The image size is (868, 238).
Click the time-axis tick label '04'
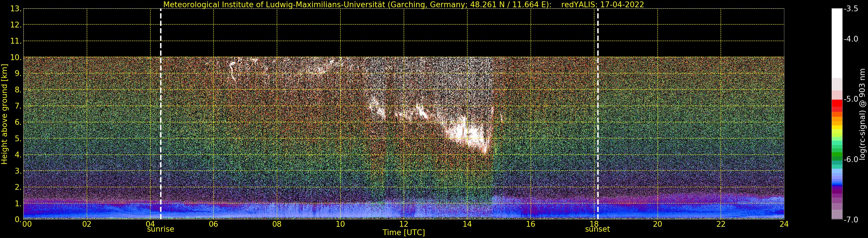pyautogui.click(x=150, y=224)
